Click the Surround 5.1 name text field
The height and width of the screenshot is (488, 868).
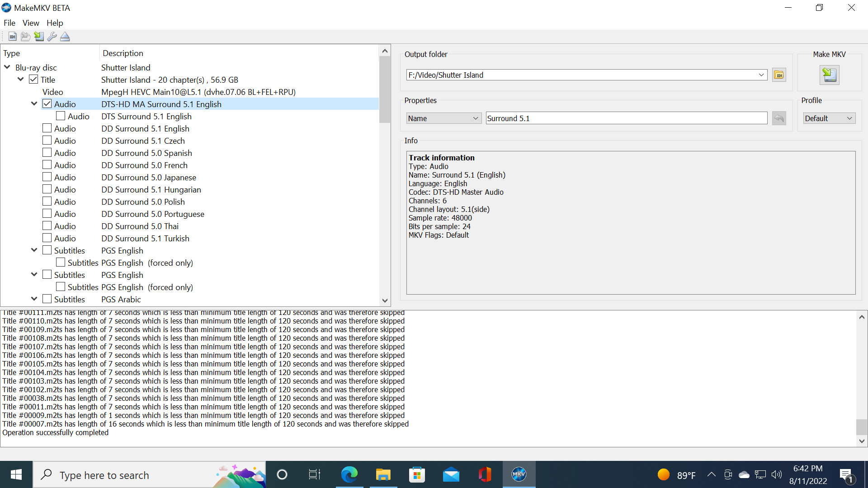point(626,118)
